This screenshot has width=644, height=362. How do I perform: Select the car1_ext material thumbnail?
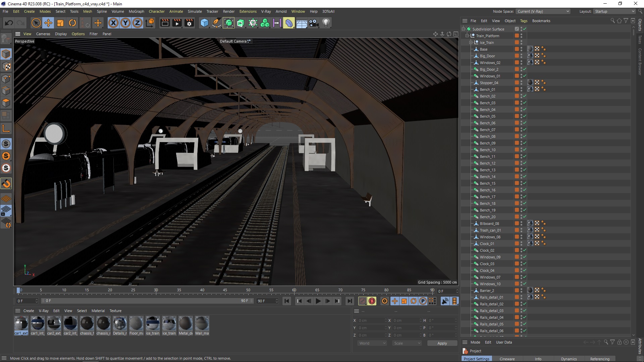click(21, 325)
